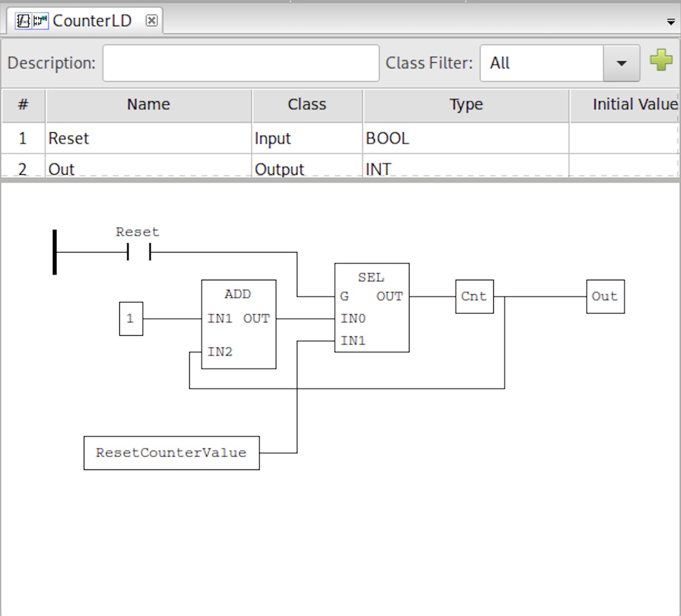Click the Type column header

click(x=466, y=104)
